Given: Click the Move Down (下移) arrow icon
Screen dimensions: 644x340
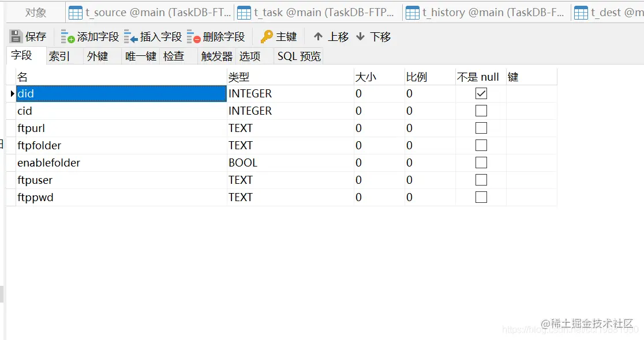Looking at the screenshot, I should click(x=360, y=36).
